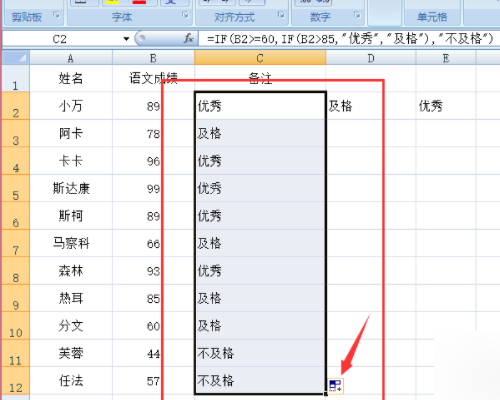
Task: Select column B header
Action: [153, 58]
